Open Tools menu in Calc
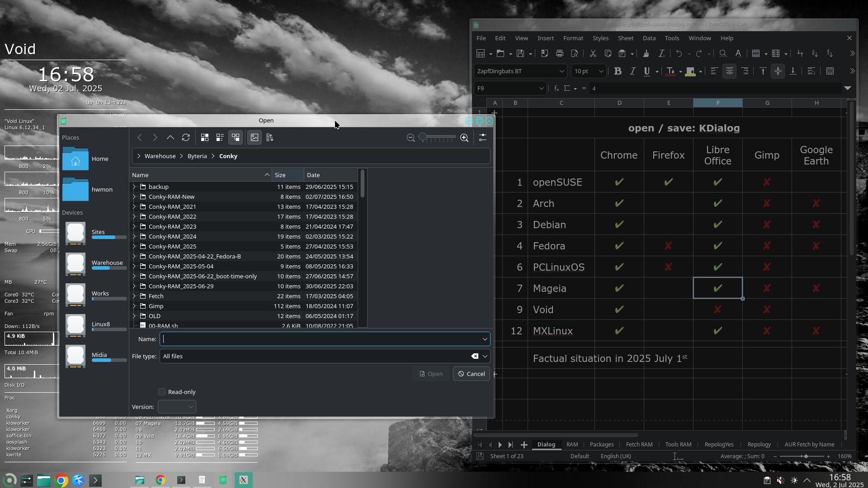868x488 pixels. (x=672, y=38)
